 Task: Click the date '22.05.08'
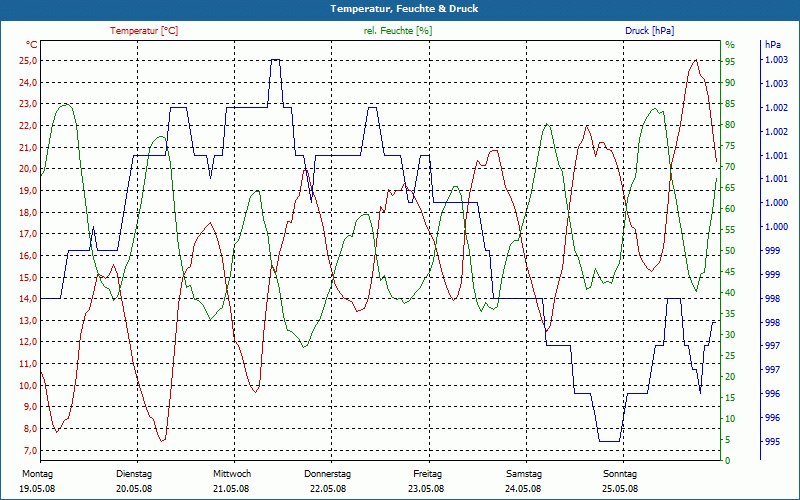point(328,489)
